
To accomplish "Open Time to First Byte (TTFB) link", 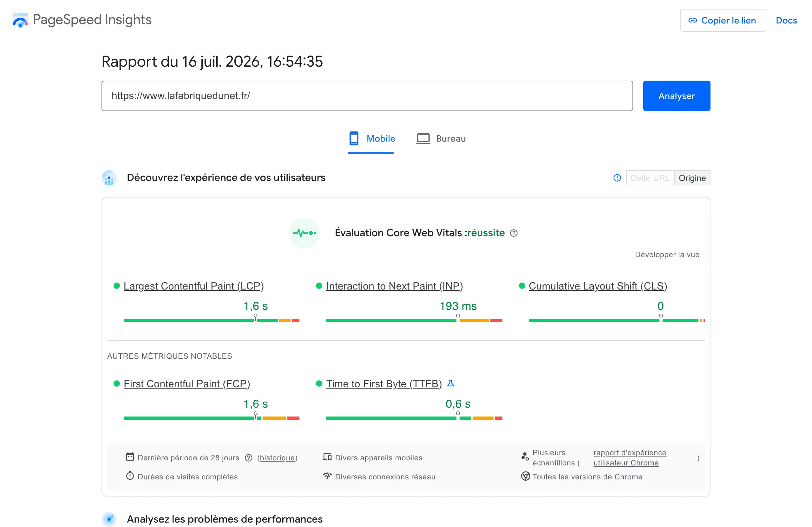I will (x=384, y=384).
